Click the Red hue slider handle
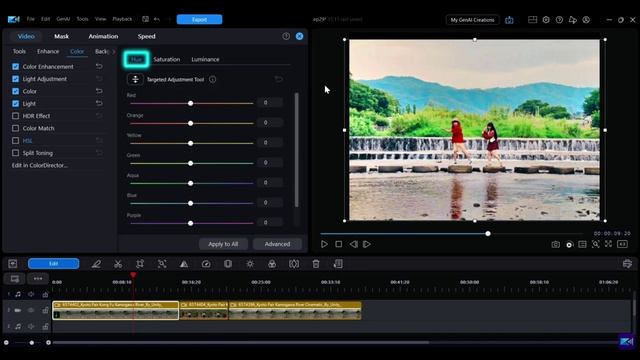The height and width of the screenshot is (360, 640). coord(191,103)
